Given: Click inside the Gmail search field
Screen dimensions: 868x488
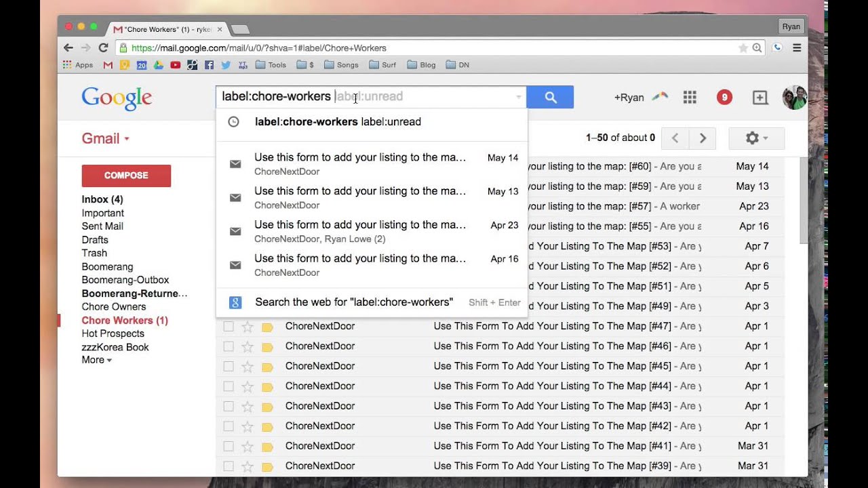Looking at the screenshot, I should tap(371, 97).
